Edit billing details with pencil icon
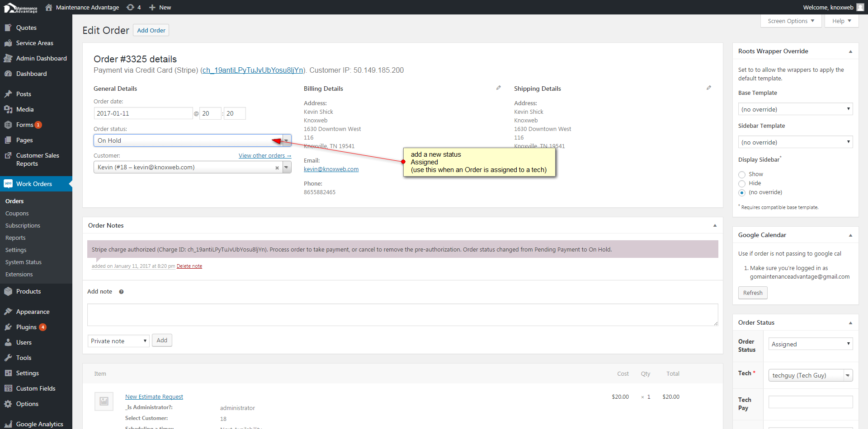Viewport: 868px width, 429px height. pos(499,88)
